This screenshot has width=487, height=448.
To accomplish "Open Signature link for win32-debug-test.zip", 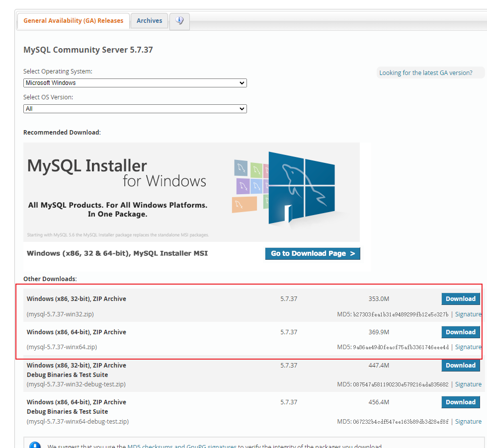I will 468,384.
